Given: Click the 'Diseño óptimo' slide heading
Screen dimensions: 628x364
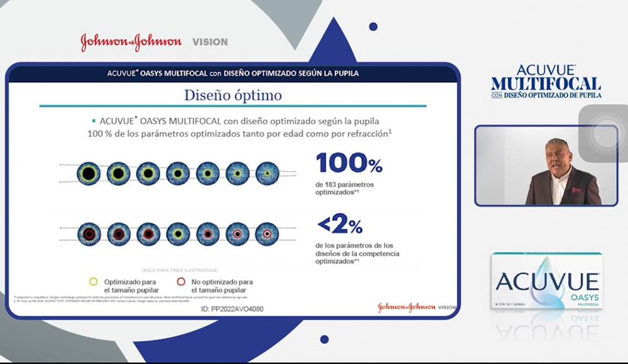Looking at the screenshot, I should point(232,95).
